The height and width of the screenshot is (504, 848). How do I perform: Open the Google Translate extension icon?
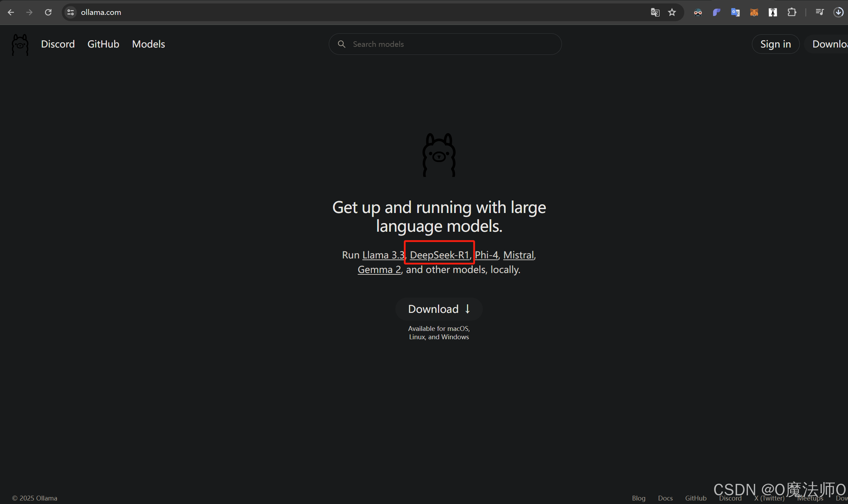735,12
